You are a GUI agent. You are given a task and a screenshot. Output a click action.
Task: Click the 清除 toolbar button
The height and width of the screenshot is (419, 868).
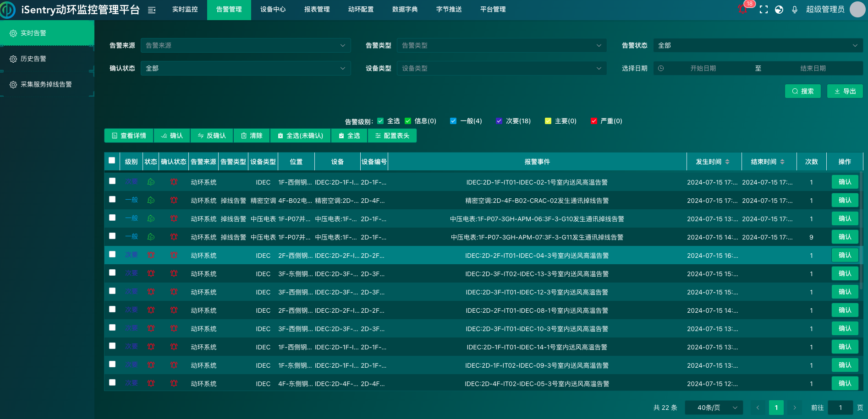coord(252,136)
